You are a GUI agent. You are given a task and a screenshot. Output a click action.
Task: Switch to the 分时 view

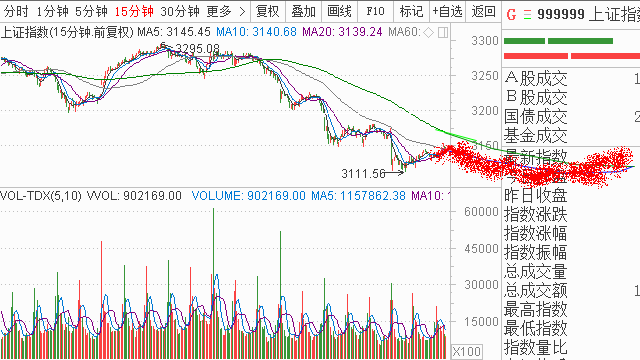pyautogui.click(x=16, y=11)
